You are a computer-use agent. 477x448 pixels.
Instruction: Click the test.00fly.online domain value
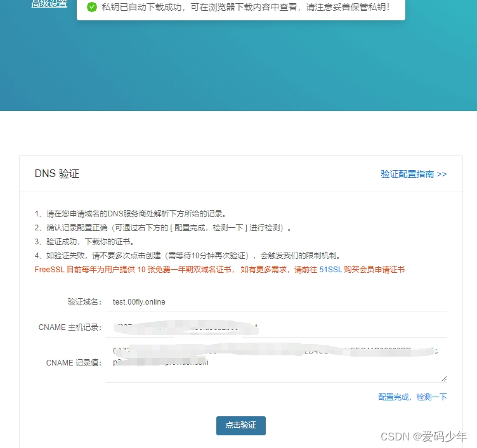[139, 302]
